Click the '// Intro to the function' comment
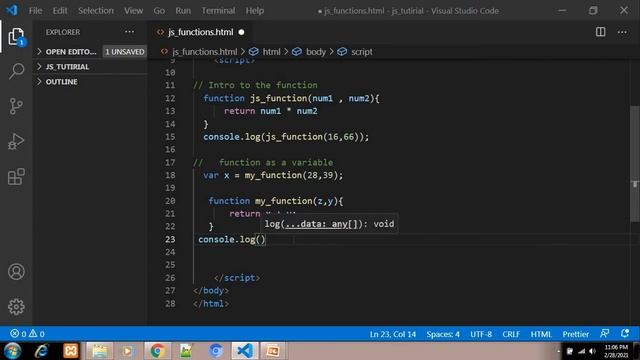This screenshot has height=360, width=640. 255,85
